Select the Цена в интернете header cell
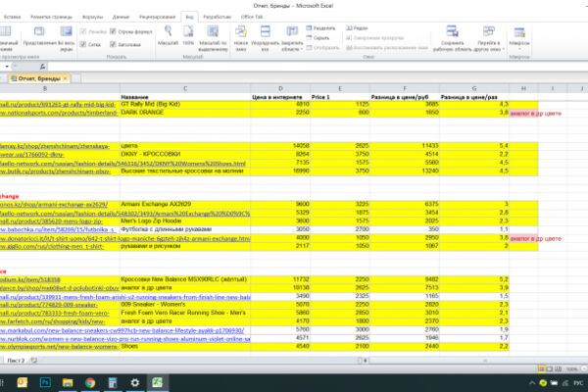Screen dimensions: 588x392 (x=280, y=97)
